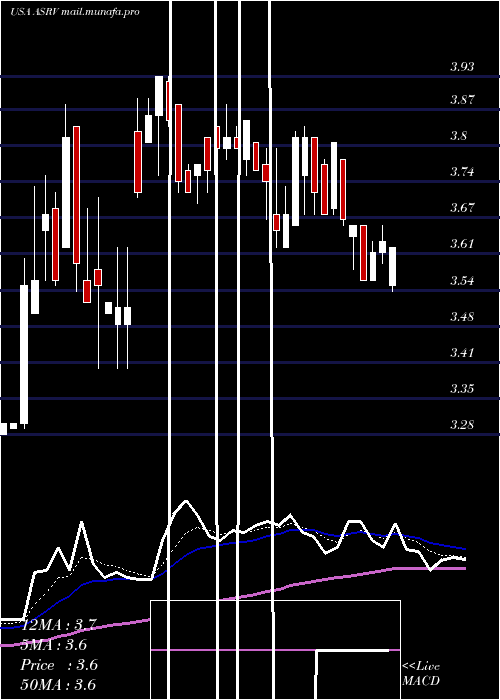Screen dimensions: 500x700
Task: Click the 3.48 price axis label
Action: [462, 317]
